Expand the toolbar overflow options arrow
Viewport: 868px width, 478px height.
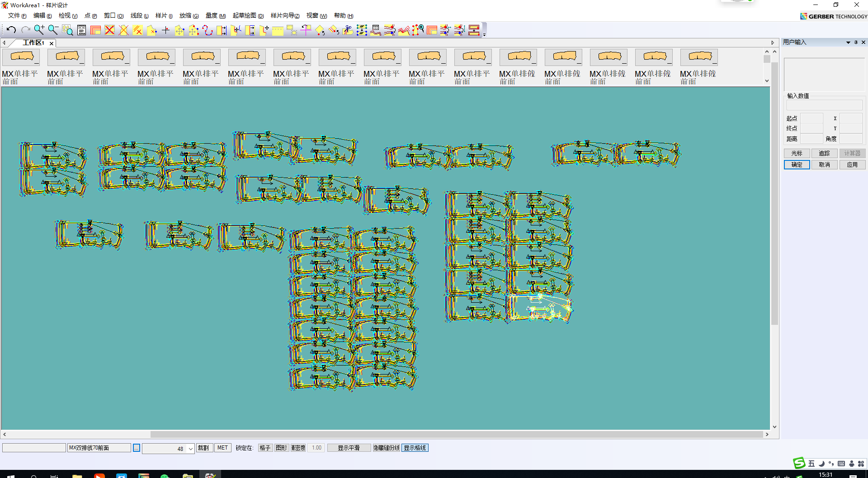484,34
